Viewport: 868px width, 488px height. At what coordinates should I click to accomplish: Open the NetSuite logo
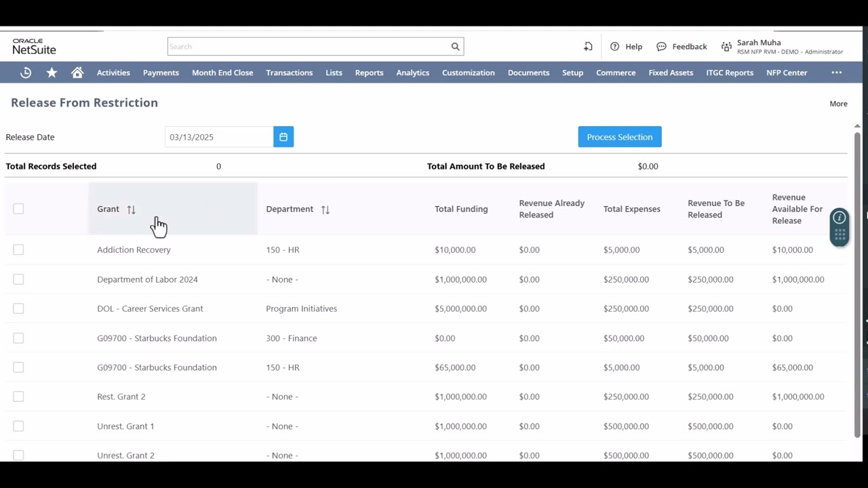point(34,47)
